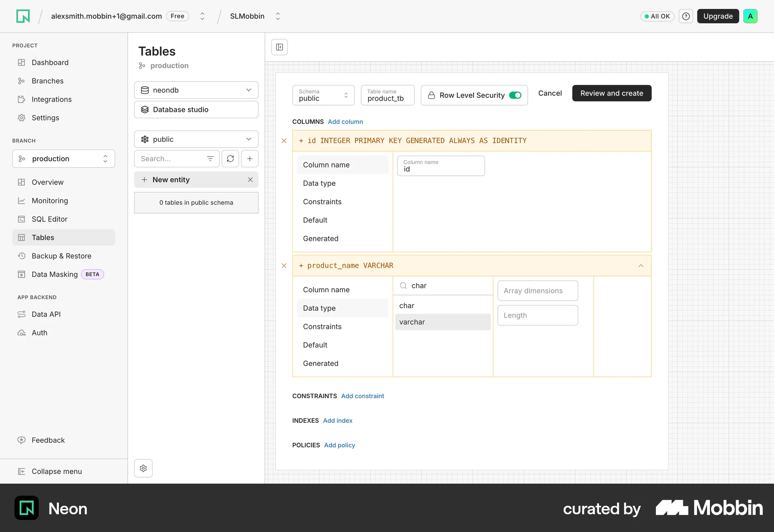Image resolution: width=774 pixels, height=532 pixels.
Task: Refresh the tables list
Action: pyautogui.click(x=230, y=159)
